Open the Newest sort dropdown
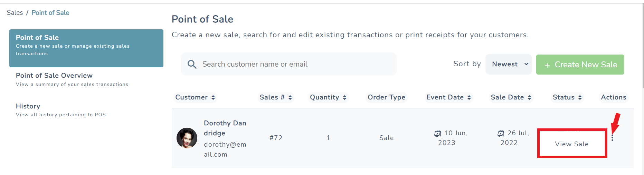The image size is (644, 175). click(x=509, y=64)
